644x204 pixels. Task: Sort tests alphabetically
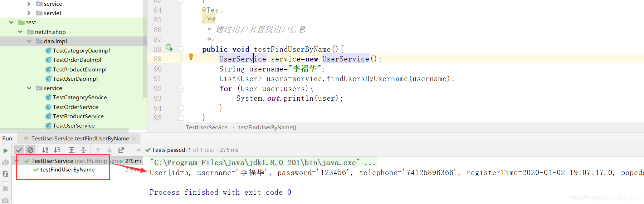click(45, 150)
